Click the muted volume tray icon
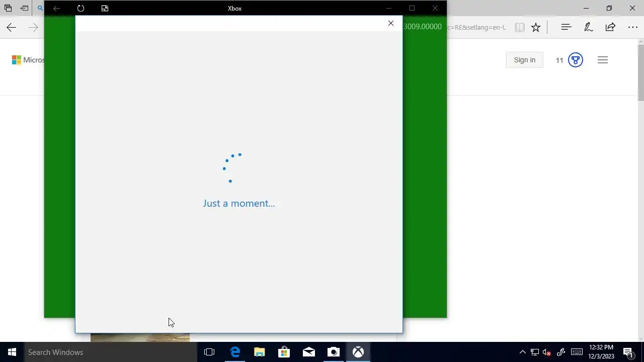 coord(547,352)
